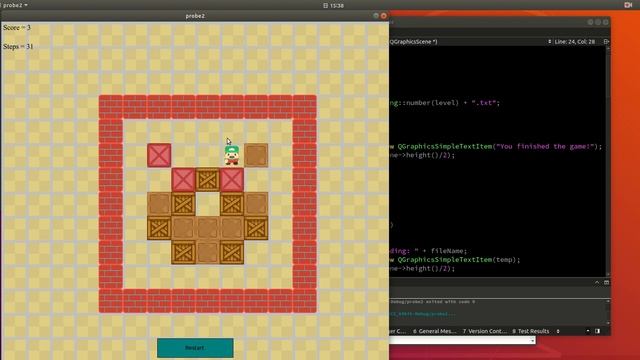Minimize the probe2 game window
This screenshot has width=640, height=360.
(376, 16)
